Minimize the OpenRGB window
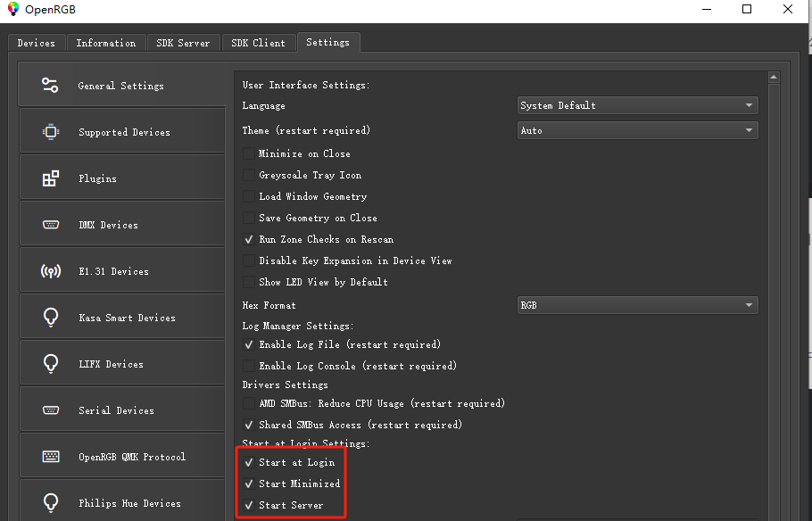 (x=707, y=9)
